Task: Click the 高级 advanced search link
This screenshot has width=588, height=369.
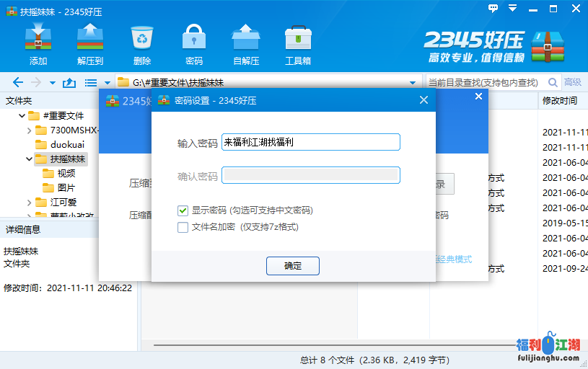Action: pos(573,82)
